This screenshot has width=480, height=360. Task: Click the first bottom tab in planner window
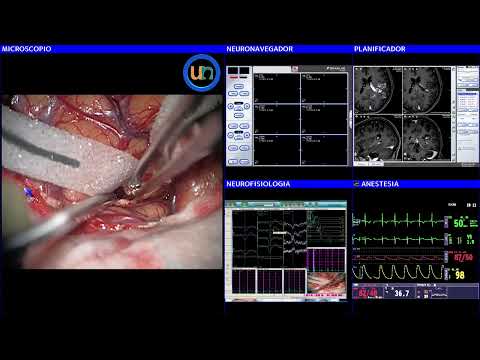[361, 164]
